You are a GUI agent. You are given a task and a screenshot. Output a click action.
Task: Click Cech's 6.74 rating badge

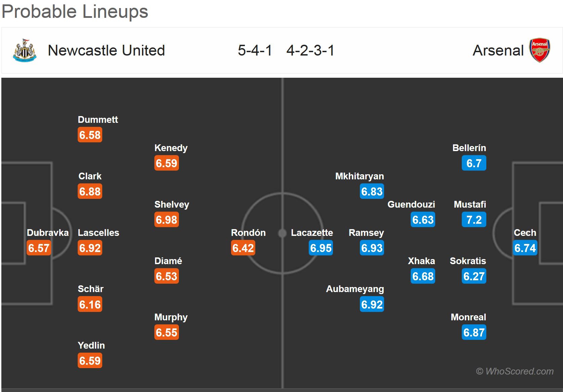(525, 248)
